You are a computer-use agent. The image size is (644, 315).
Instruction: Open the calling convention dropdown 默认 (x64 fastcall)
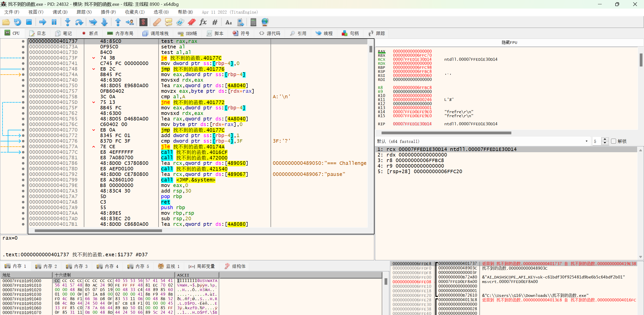[x=482, y=141]
